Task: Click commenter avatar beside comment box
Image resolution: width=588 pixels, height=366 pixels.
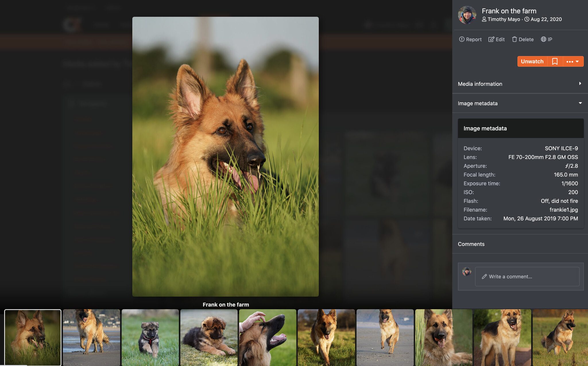Action: [x=467, y=271]
